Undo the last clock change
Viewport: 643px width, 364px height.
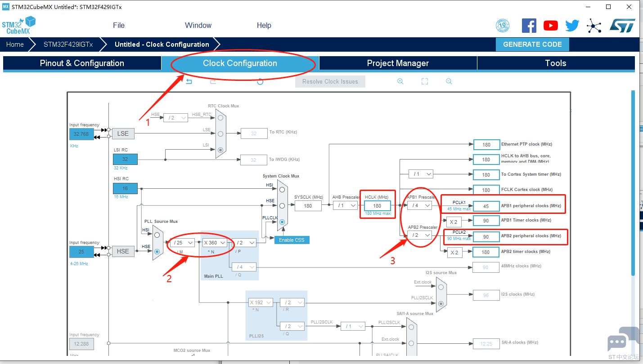point(189,81)
